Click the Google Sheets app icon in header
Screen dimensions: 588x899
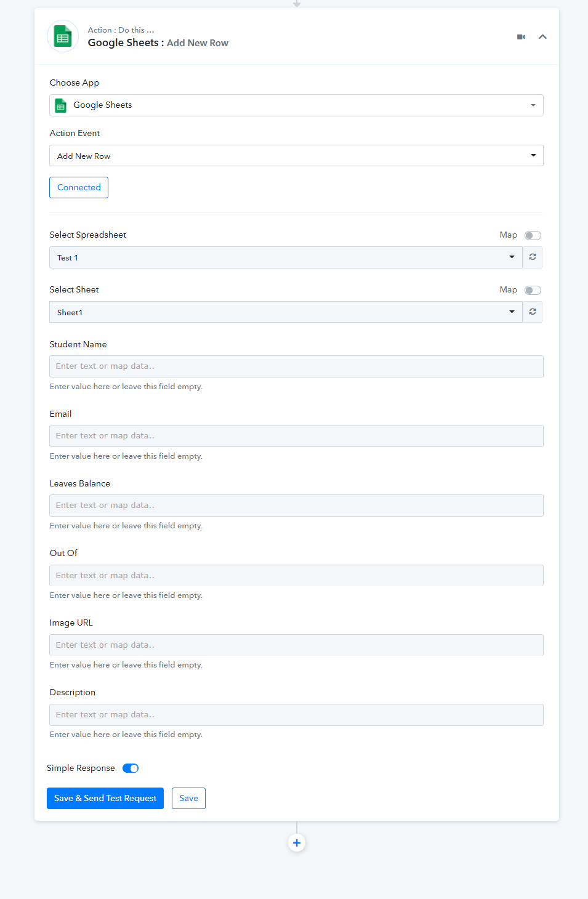click(63, 36)
